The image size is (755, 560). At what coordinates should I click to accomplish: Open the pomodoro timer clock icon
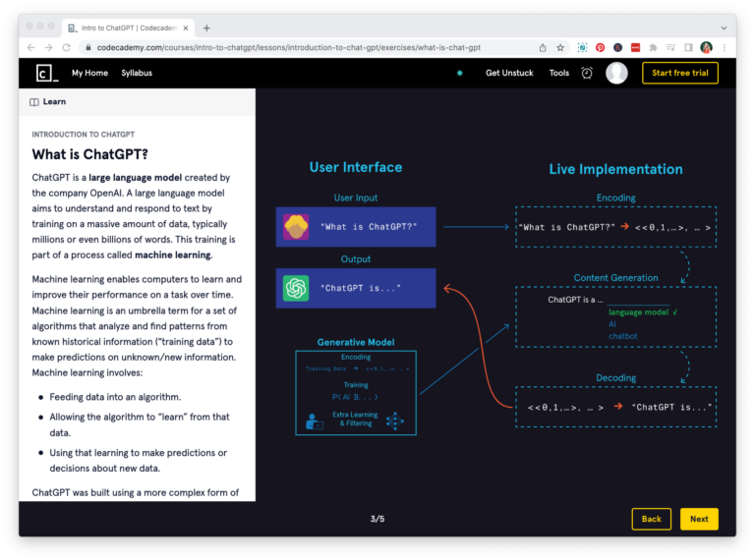click(587, 73)
